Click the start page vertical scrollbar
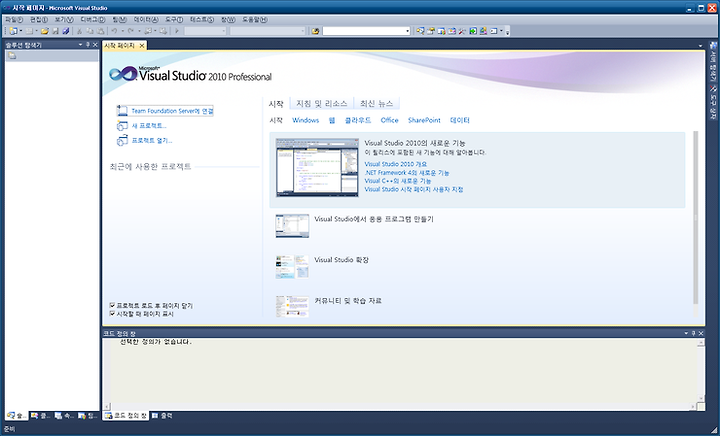720x436 pixels. point(696,218)
